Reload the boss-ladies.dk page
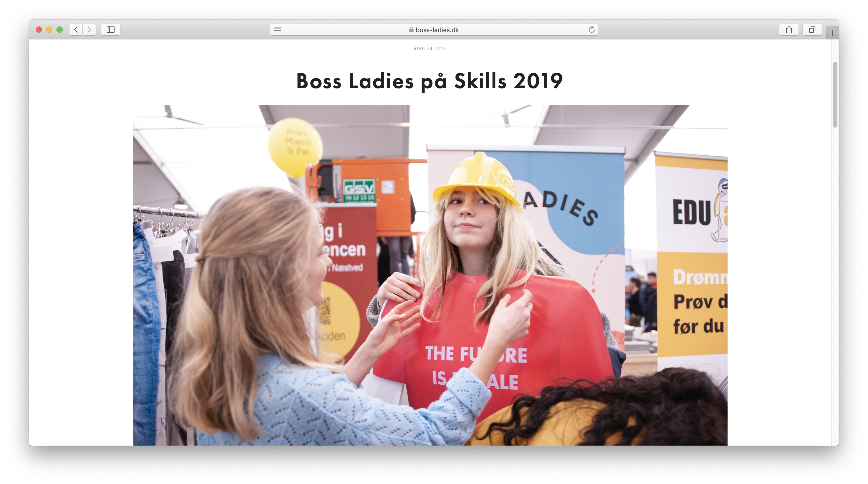This screenshot has width=868, height=484. coord(591,30)
